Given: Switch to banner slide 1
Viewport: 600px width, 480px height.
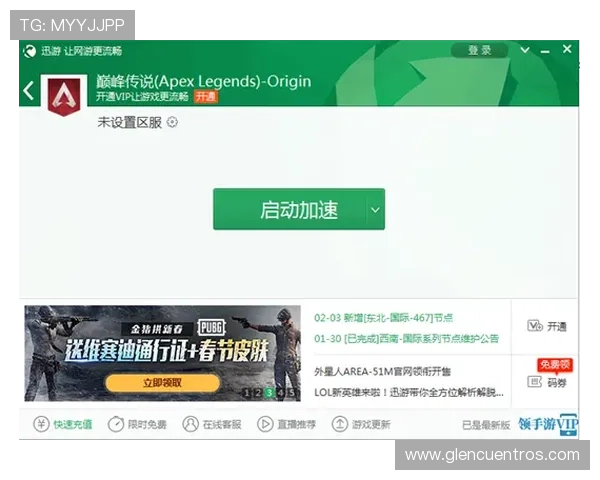Looking at the screenshot, I should (247, 393).
